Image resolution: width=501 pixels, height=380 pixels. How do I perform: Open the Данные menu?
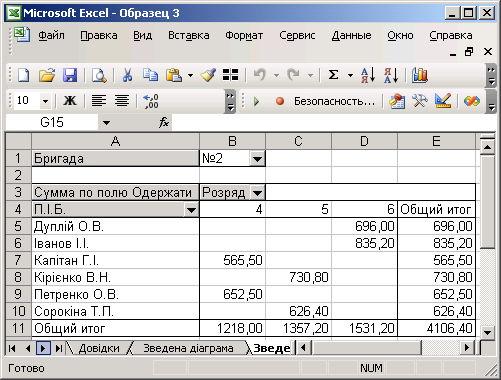tap(351, 35)
